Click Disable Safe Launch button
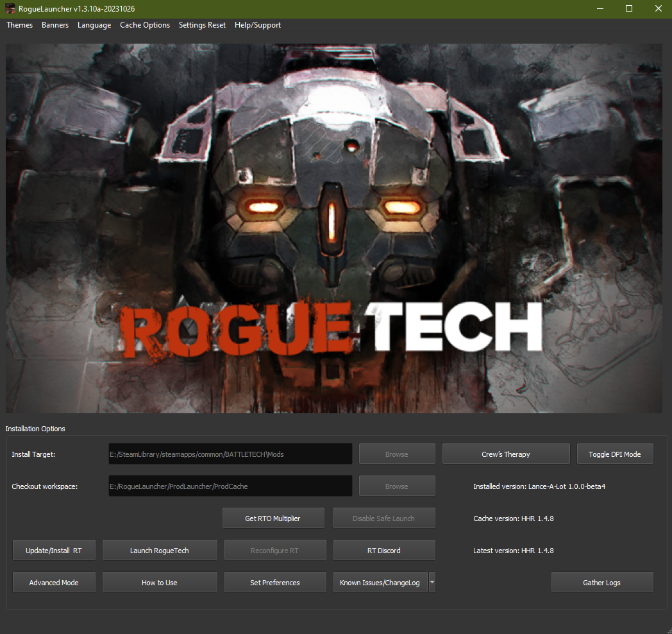 384,518
